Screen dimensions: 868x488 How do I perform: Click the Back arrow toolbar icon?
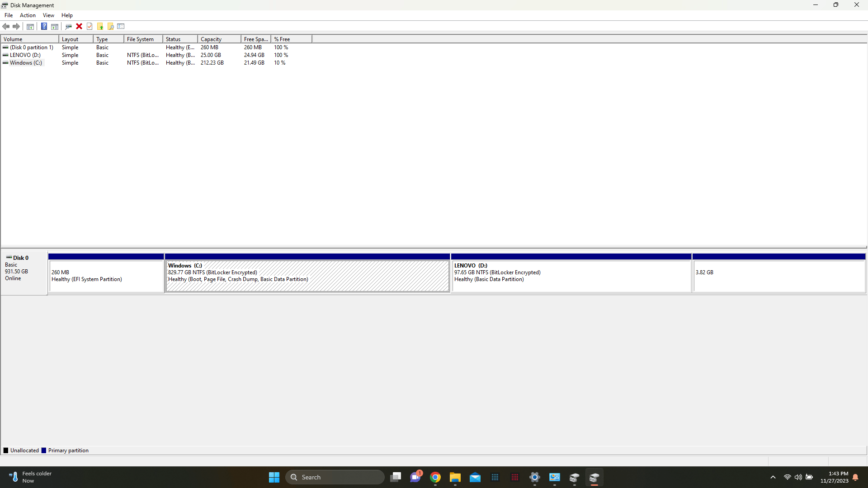6,26
